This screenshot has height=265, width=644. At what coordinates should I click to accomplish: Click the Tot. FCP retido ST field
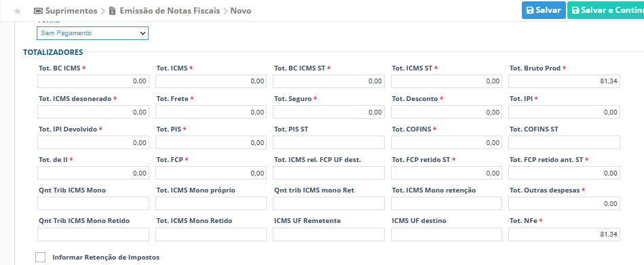pyautogui.click(x=447, y=173)
